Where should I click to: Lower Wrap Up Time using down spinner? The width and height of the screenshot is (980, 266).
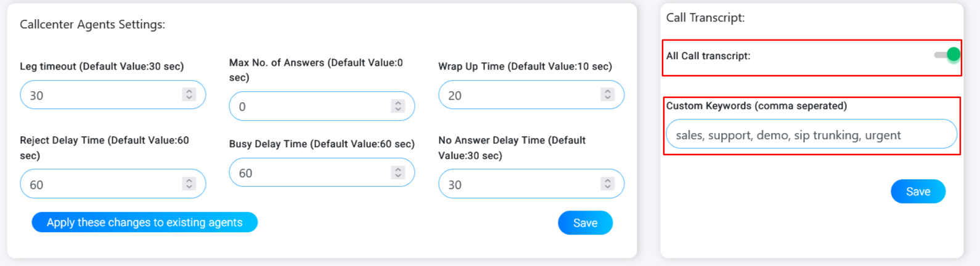(608, 98)
